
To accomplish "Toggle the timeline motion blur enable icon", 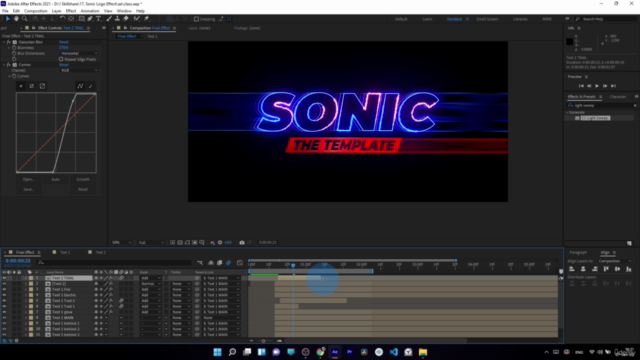I will click(x=229, y=262).
